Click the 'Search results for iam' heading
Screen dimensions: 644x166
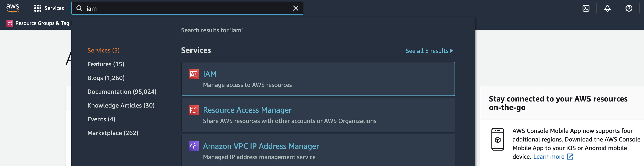coord(212,30)
